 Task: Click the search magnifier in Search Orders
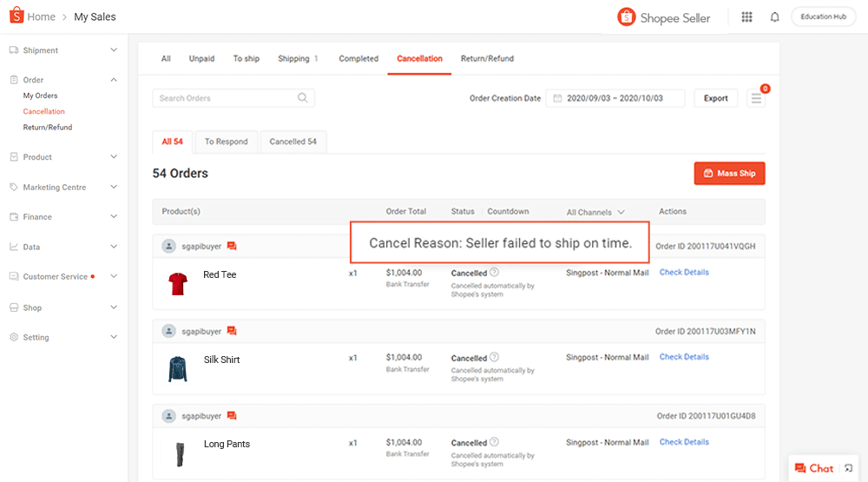[x=303, y=98]
